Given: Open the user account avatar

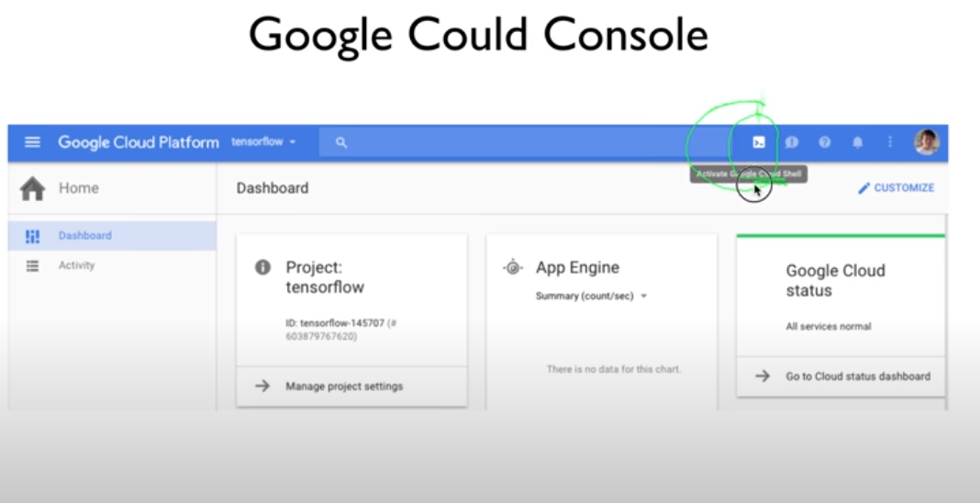Looking at the screenshot, I should [x=927, y=142].
